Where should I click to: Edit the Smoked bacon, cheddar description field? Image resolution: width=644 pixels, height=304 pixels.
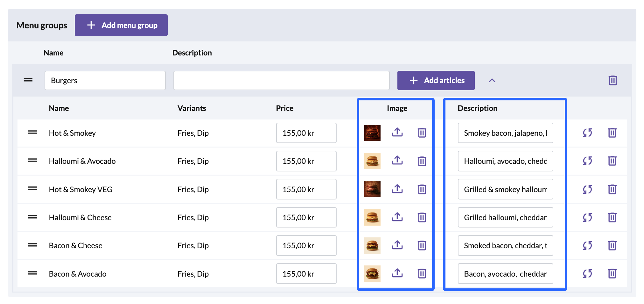505,245
